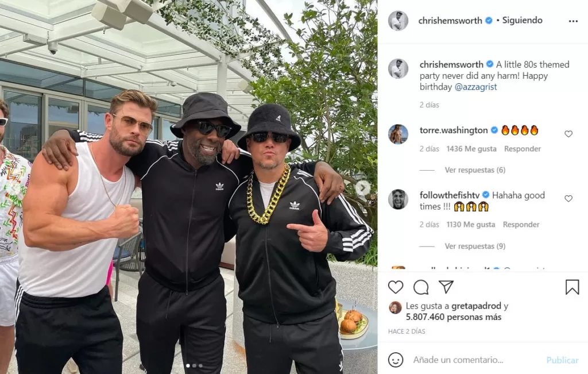Like torre.washington's comment
The width and height of the screenshot is (588, 374).
568,134
